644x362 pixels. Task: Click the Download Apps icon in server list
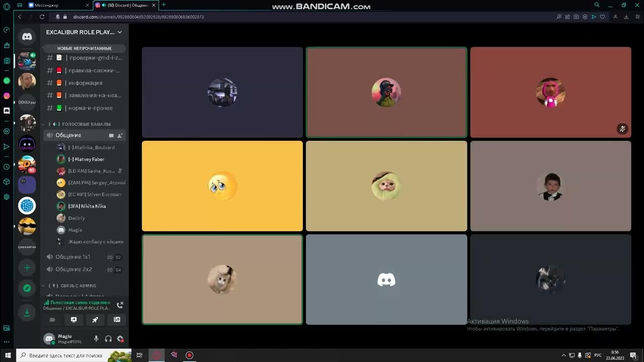(x=27, y=313)
